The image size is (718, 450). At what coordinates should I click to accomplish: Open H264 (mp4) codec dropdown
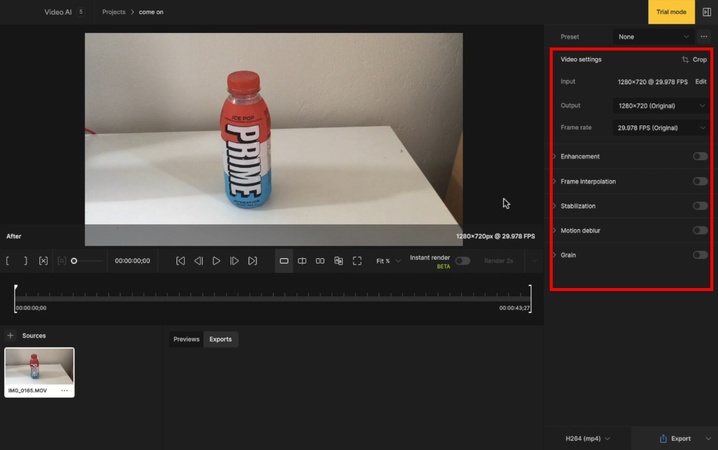587,439
